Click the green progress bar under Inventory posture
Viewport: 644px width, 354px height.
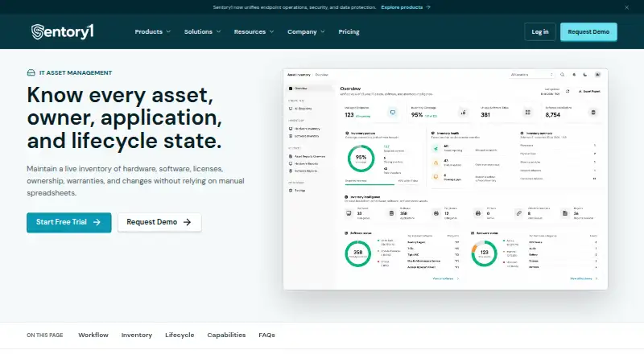[369, 184]
